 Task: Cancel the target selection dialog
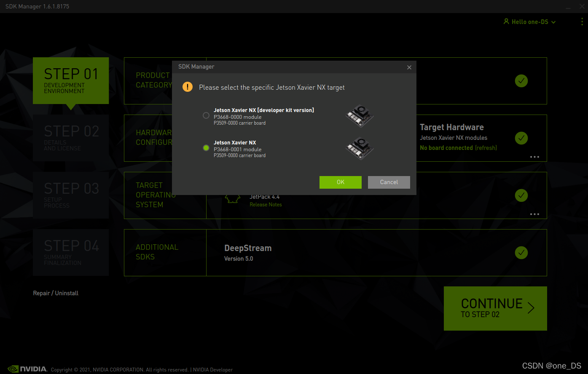click(389, 182)
